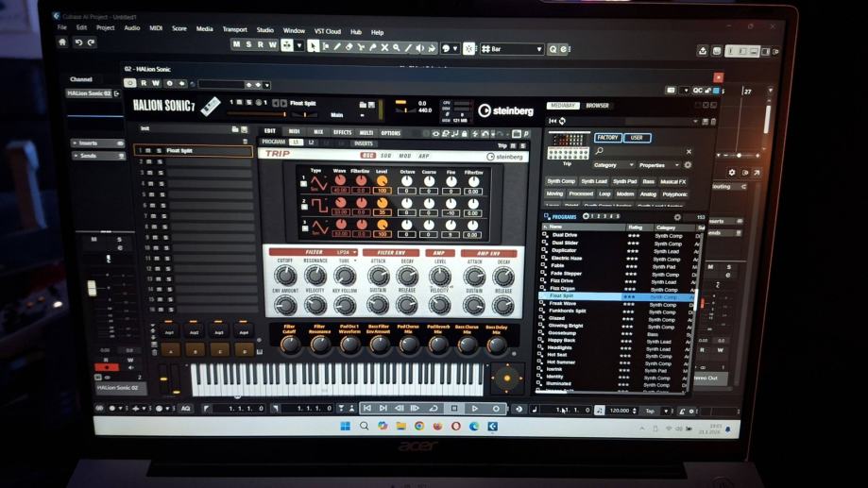Adjust the filter CUTOFF knob
868x488 pixels.
click(x=285, y=275)
